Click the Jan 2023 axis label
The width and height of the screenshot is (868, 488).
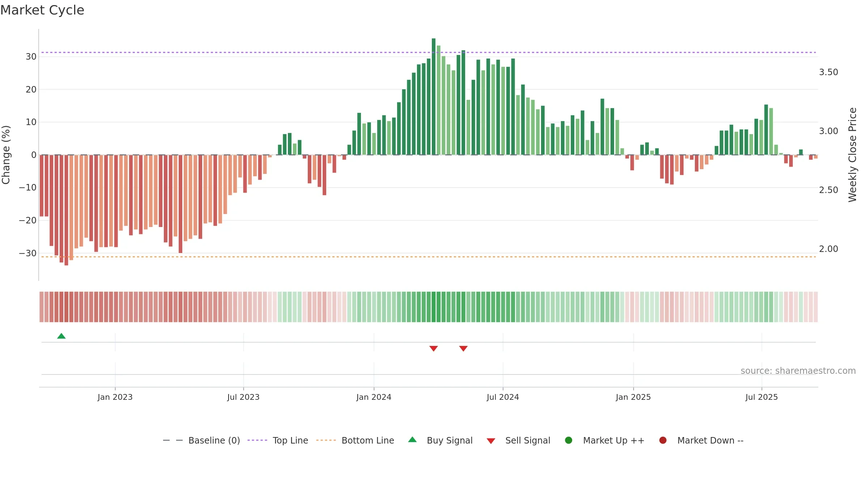point(115,397)
